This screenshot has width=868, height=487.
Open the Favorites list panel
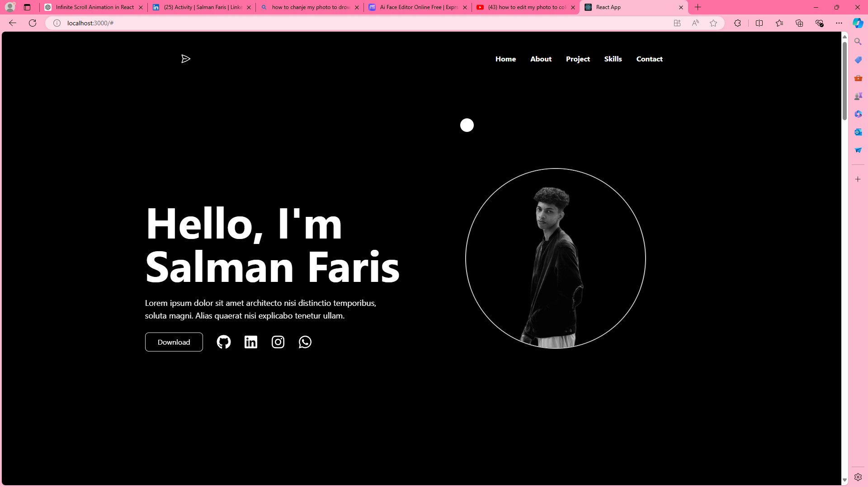point(779,23)
